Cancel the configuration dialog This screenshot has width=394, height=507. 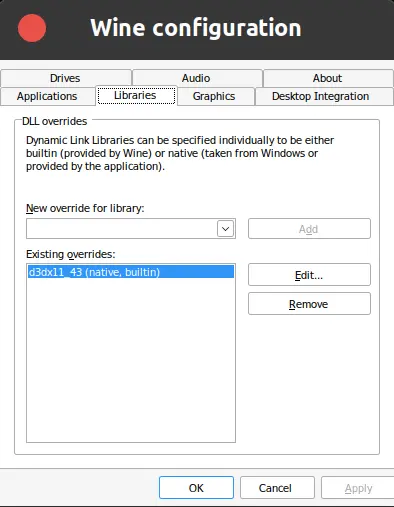click(x=277, y=488)
